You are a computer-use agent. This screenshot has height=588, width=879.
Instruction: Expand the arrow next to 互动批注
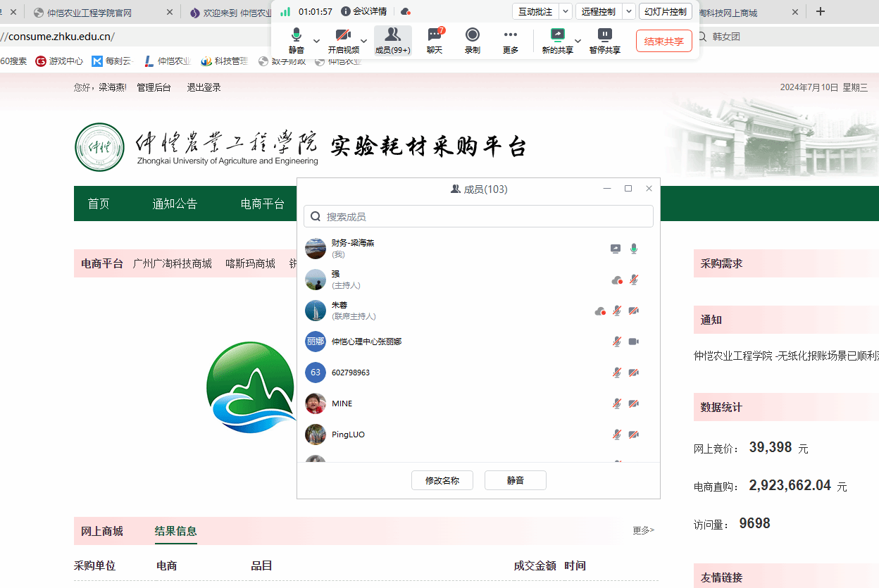pyautogui.click(x=565, y=11)
